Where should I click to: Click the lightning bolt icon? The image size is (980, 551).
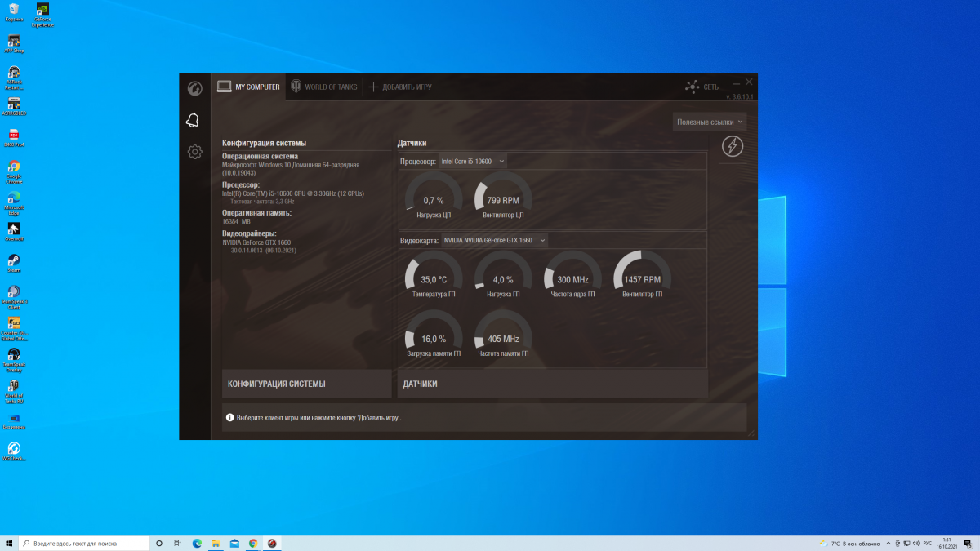[733, 146]
